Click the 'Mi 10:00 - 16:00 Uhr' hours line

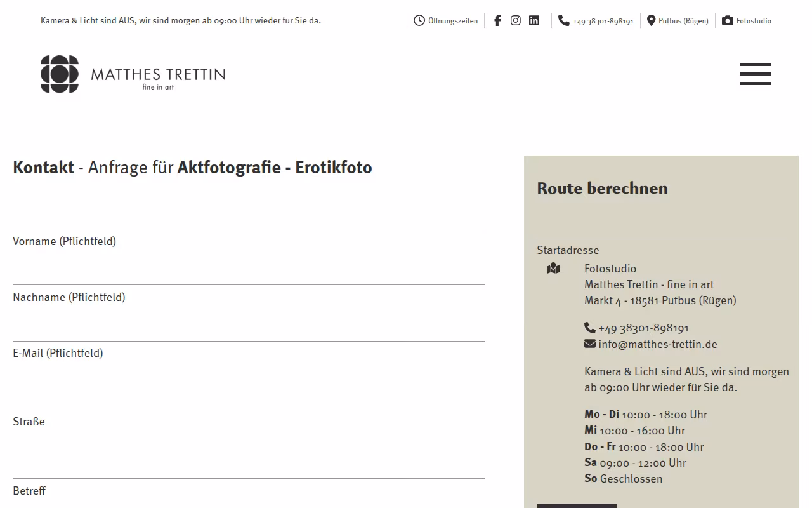634,431
